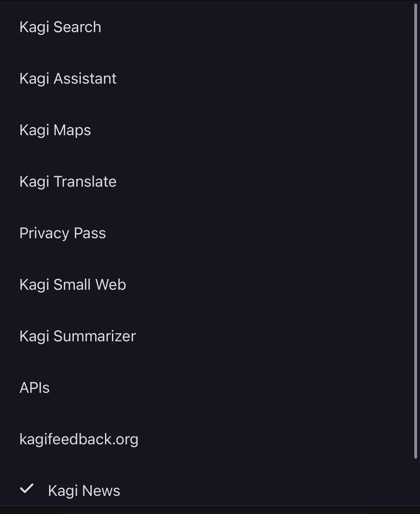Pick the Translate option

pos(68,182)
